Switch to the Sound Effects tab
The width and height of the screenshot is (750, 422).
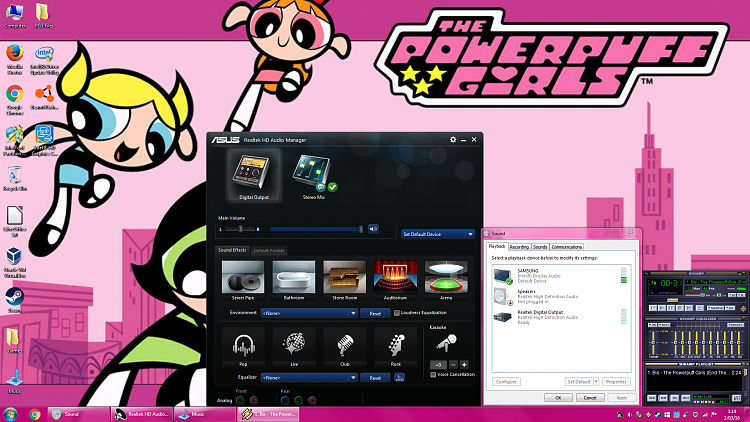pyautogui.click(x=232, y=250)
